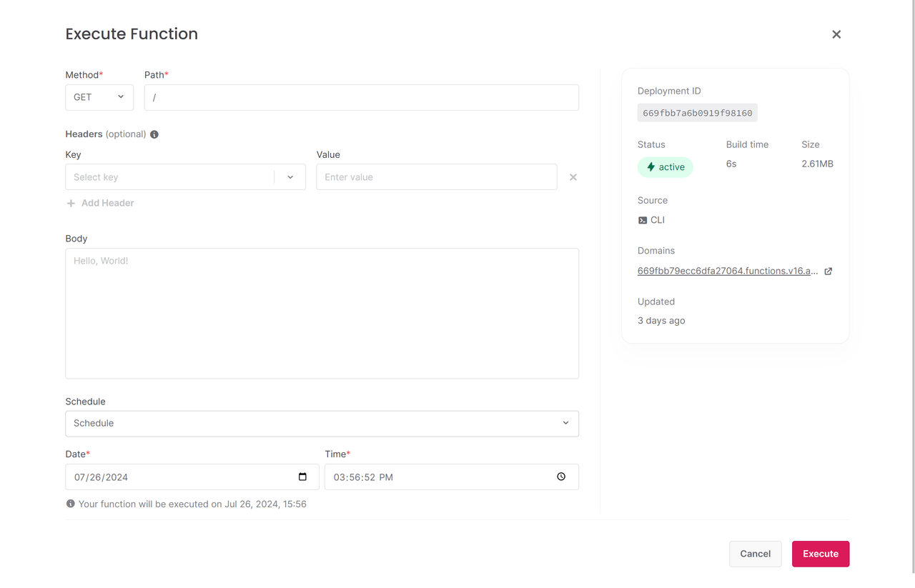
Task: Click the external link icon beside domain
Action: [829, 271]
